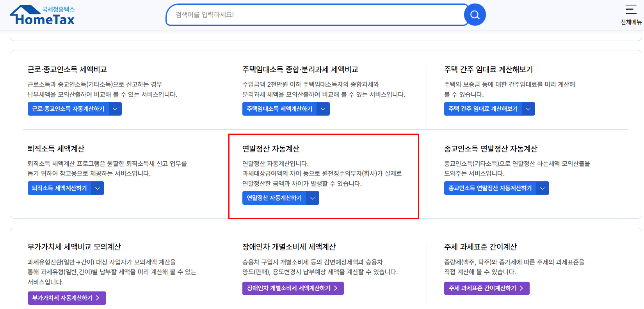
Task: Click heading 부가가치세 세액비교 모의계산
Action: pos(74,247)
